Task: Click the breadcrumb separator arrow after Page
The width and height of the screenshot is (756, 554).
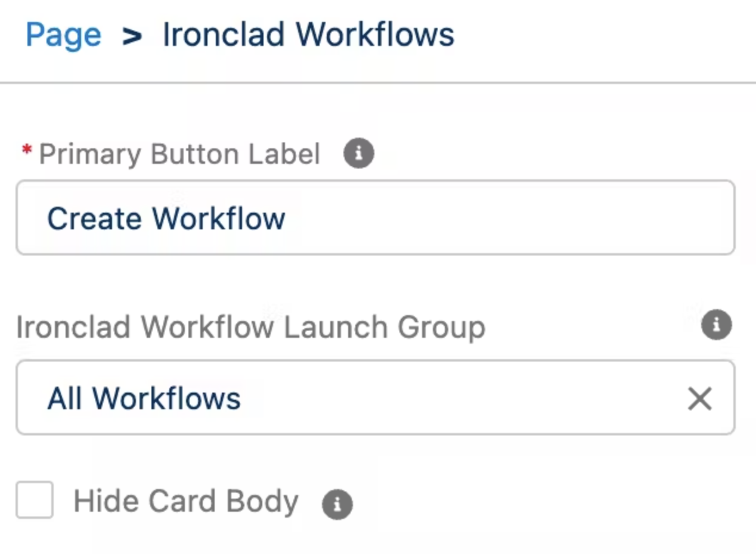Action: pos(132,36)
